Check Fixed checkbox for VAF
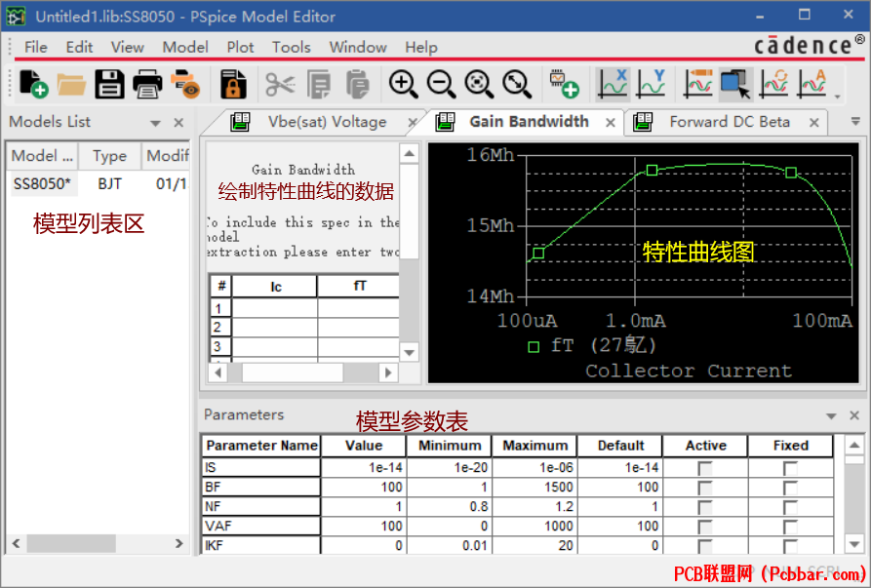The height and width of the screenshot is (588, 871). click(x=790, y=527)
